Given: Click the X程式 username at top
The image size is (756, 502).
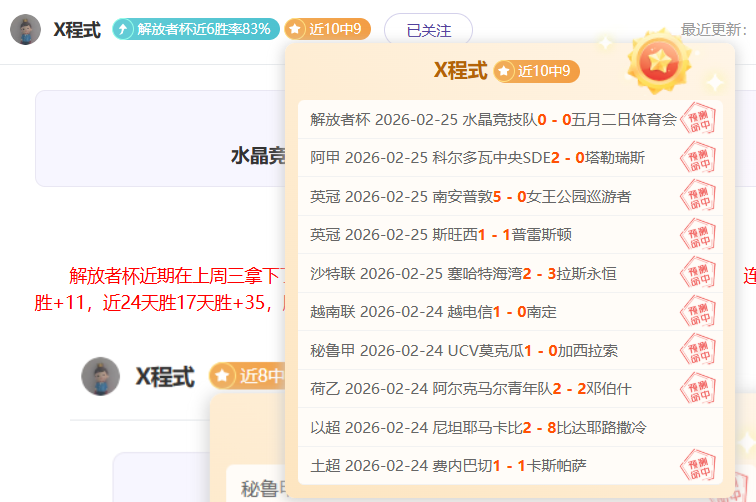Looking at the screenshot, I should (77, 30).
